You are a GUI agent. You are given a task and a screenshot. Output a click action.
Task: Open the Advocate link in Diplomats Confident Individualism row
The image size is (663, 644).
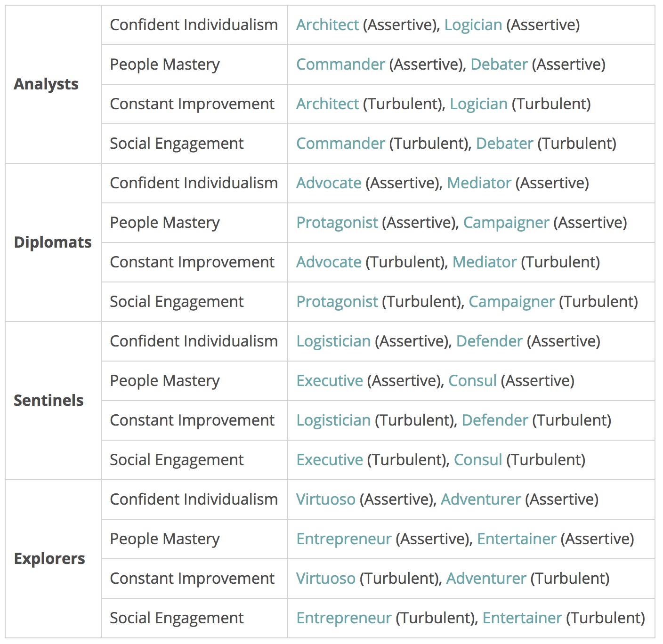pos(329,183)
